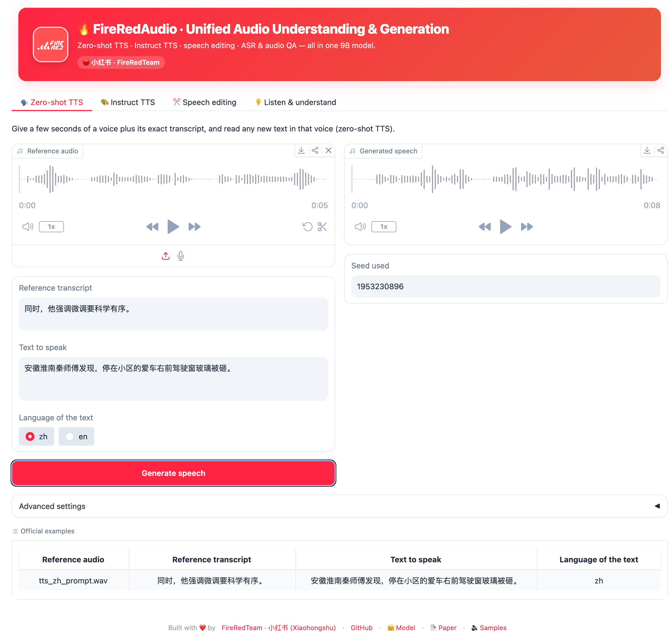Screen dimensions: 671x644
Task: Select zh language option
Action: tap(37, 436)
